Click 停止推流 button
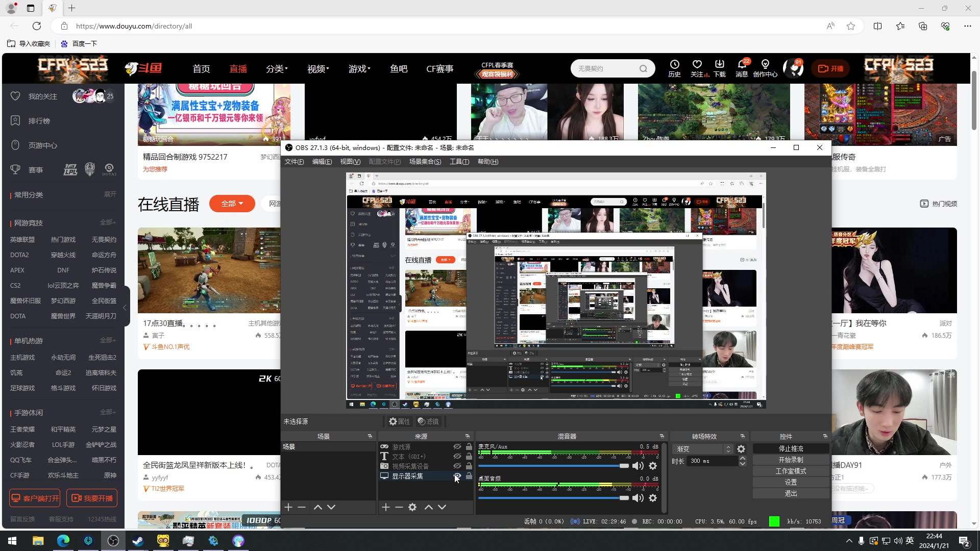 (x=791, y=448)
